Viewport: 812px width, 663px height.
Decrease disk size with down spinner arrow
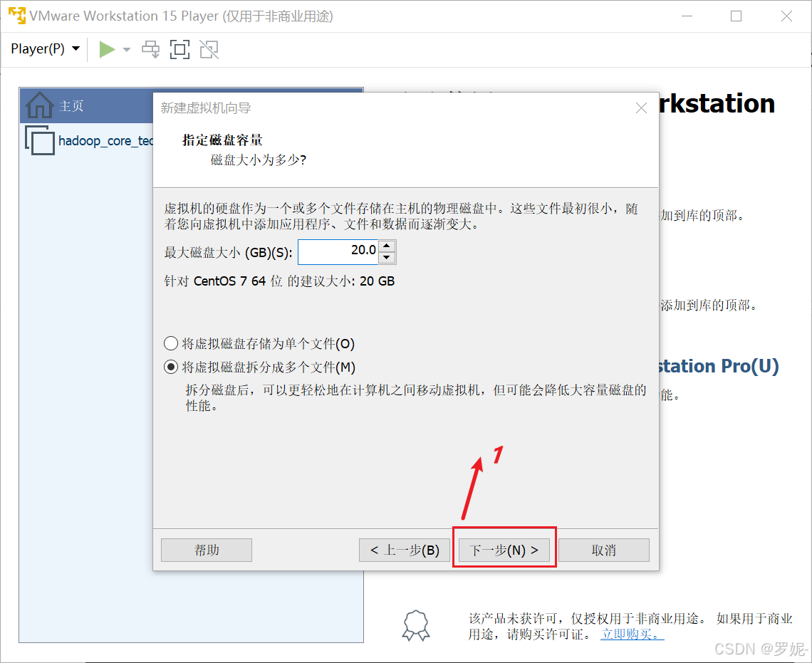[387, 258]
